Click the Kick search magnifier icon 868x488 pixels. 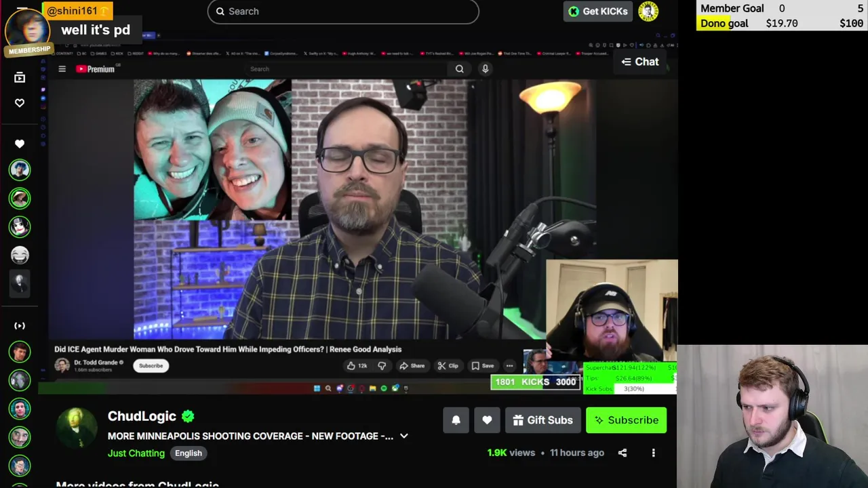click(220, 12)
